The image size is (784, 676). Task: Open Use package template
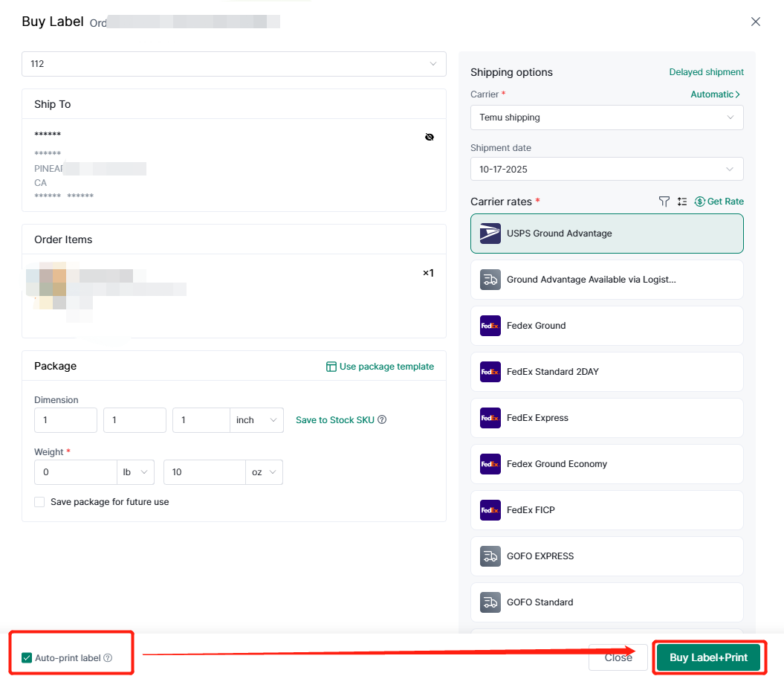pyautogui.click(x=380, y=367)
